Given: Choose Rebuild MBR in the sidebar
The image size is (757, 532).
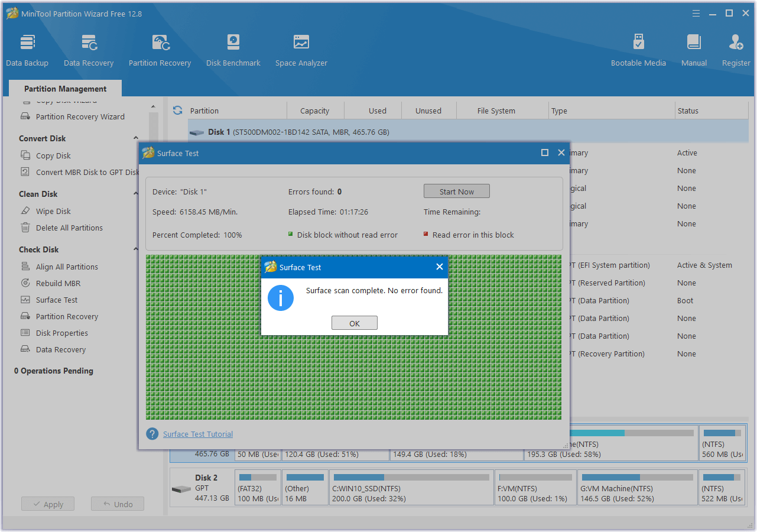Looking at the screenshot, I should [58, 283].
